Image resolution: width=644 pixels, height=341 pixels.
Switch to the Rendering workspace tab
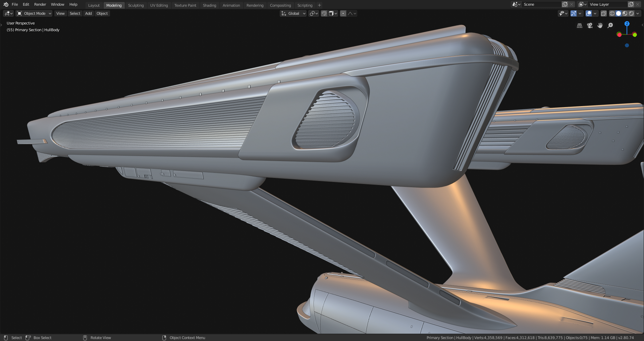(255, 5)
